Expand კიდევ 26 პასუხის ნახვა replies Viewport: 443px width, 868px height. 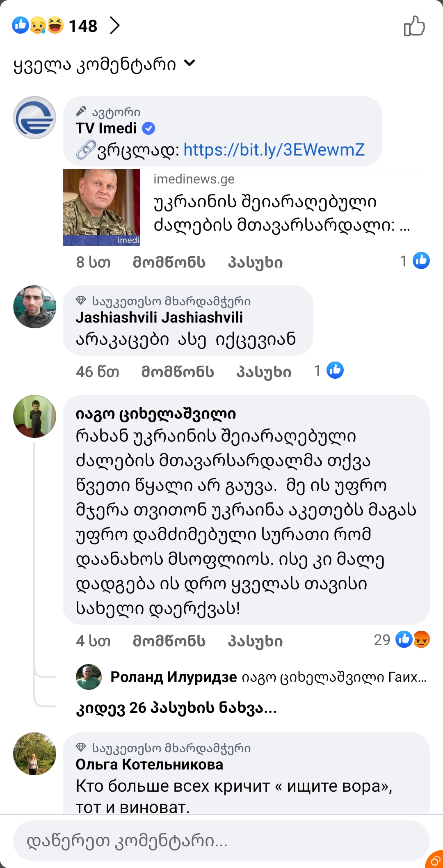coord(176,708)
